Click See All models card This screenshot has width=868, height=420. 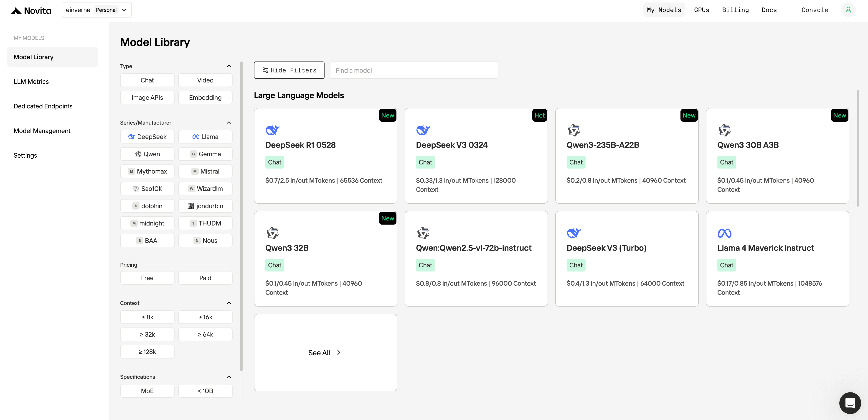[325, 353]
